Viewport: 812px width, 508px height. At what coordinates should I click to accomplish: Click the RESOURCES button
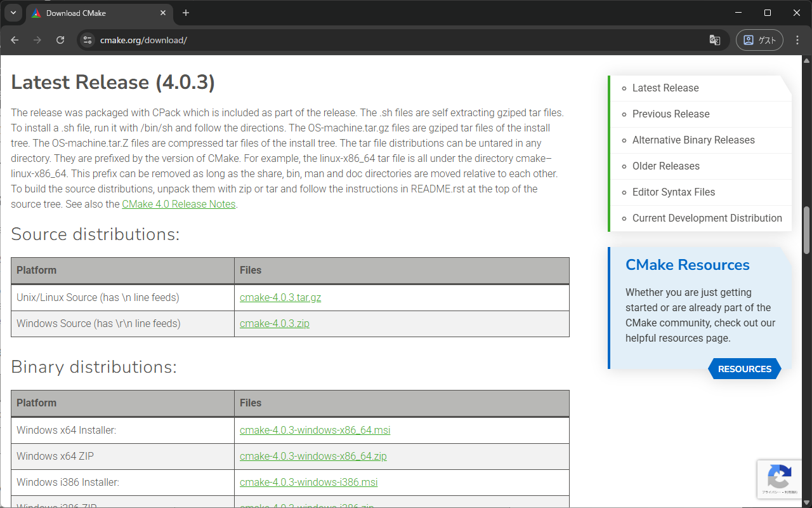(744, 368)
